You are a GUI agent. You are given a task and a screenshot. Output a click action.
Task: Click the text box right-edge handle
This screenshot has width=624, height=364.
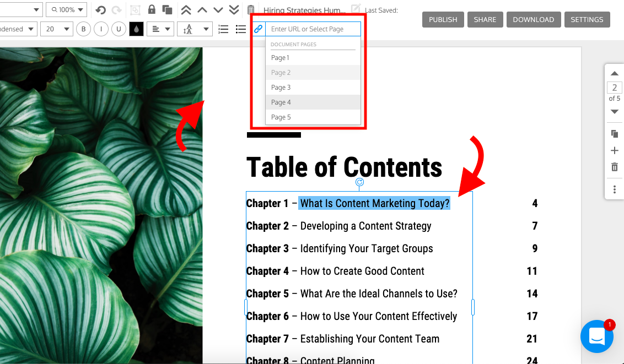[x=473, y=307]
